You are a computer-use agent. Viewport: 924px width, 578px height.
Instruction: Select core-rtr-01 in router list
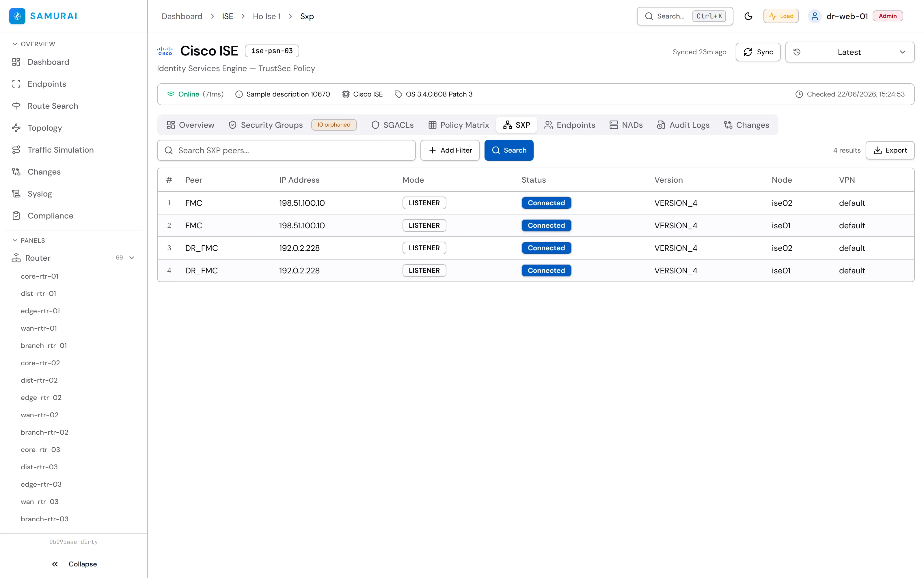(x=40, y=276)
